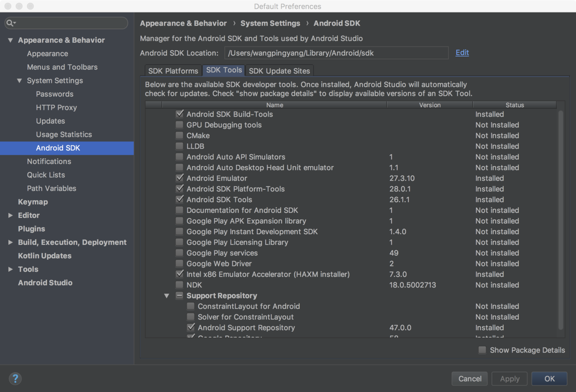
Task: Enable the CMake checkbox
Action: [179, 136]
